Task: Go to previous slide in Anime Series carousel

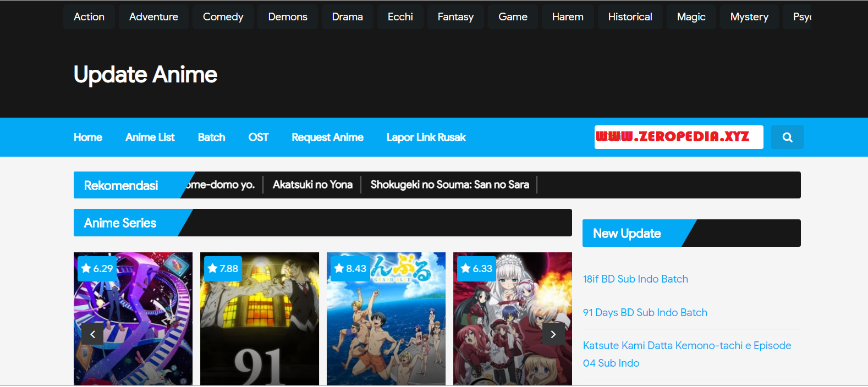Action: pos(92,334)
